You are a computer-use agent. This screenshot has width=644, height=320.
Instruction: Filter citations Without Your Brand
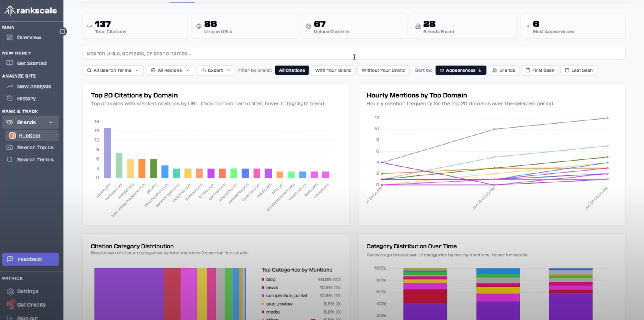pos(383,70)
